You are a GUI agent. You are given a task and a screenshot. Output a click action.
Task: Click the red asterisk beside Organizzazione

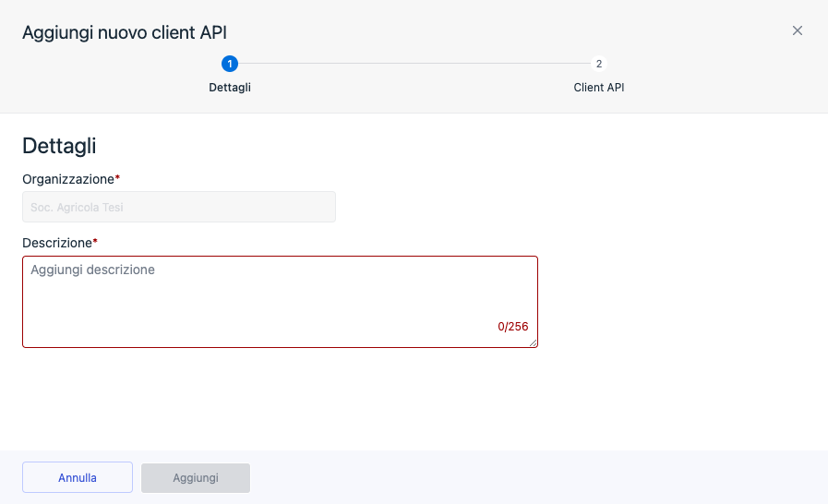click(118, 177)
